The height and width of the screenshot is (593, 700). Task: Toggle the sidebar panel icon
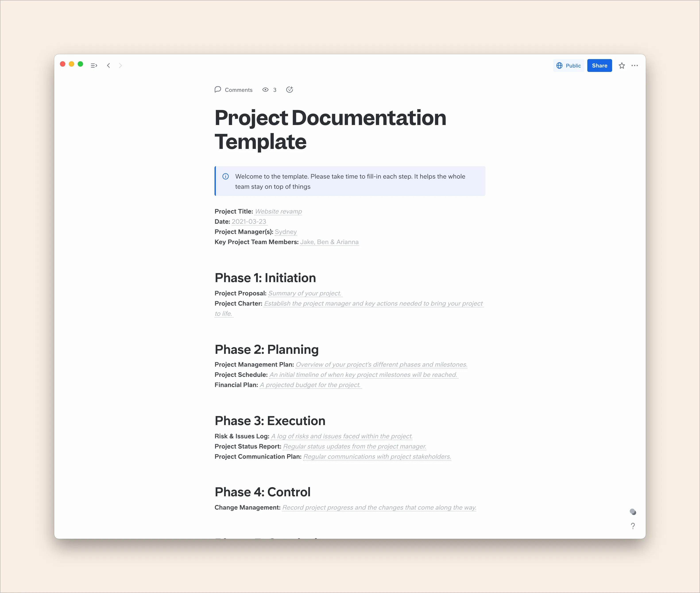94,65
